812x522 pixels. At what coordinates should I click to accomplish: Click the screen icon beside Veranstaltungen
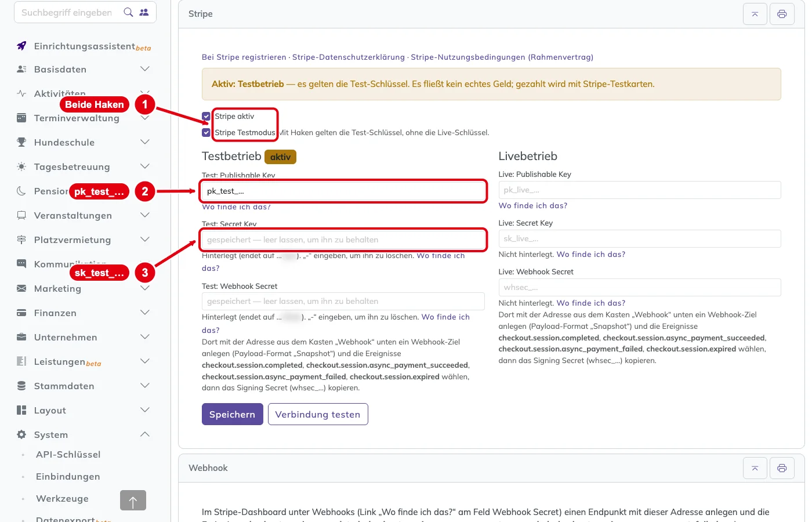21,215
